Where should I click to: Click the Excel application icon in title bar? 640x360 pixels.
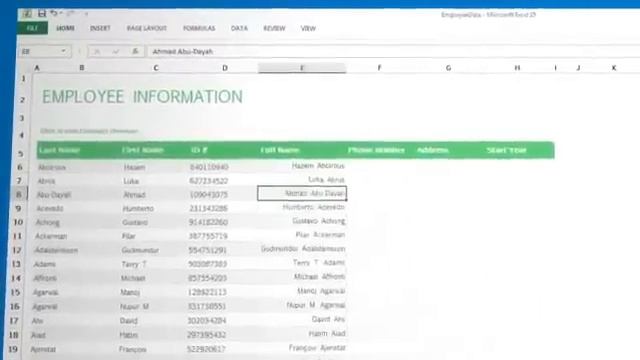(x=27, y=14)
